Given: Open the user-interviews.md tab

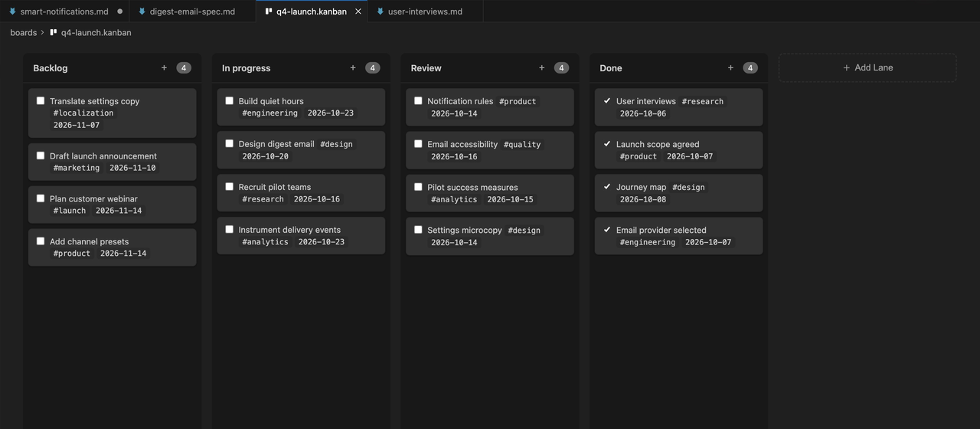Looking at the screenshot, I should (426, 11).
